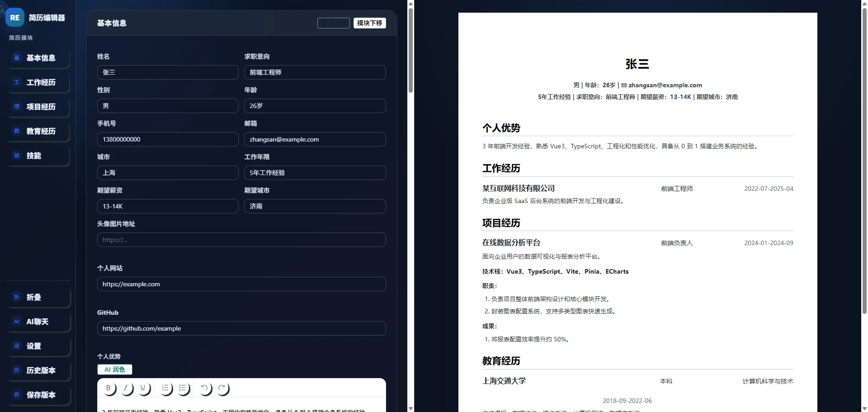Collapse the sidebar with 折叠
Screen dimensions: 868x412
coord(38,297)
